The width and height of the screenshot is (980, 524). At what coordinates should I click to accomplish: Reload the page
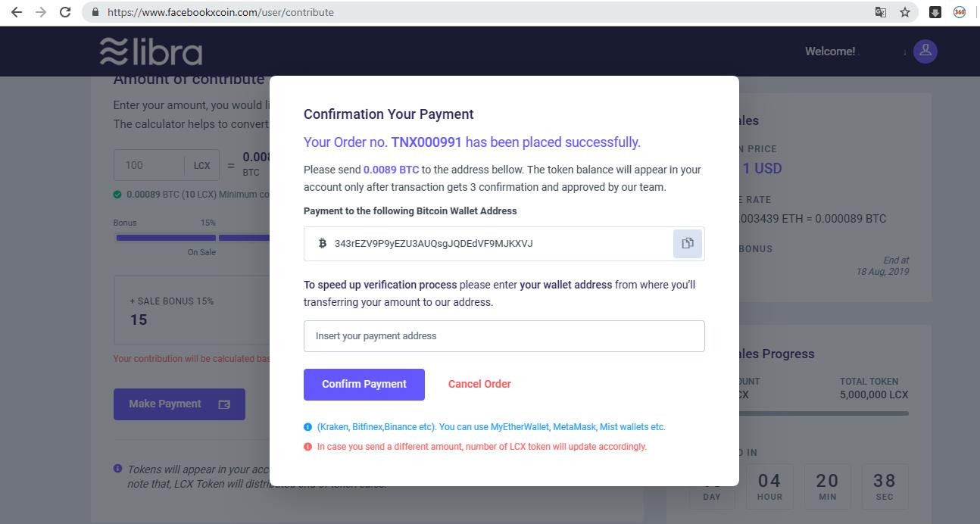coord(65,12)
